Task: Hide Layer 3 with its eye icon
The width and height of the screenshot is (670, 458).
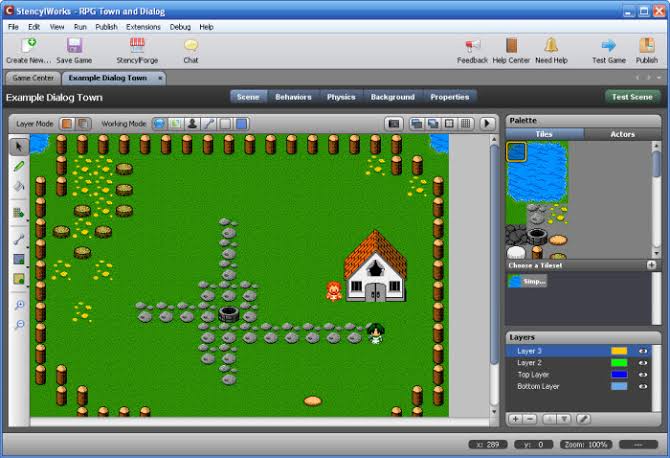Action: pos(643,351)
